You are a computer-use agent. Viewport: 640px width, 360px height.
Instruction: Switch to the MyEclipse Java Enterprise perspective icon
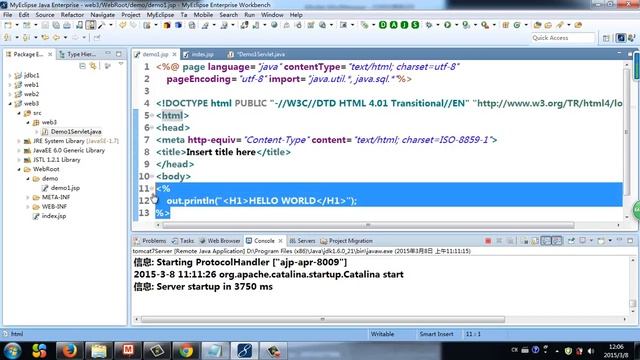coord(621,38)
